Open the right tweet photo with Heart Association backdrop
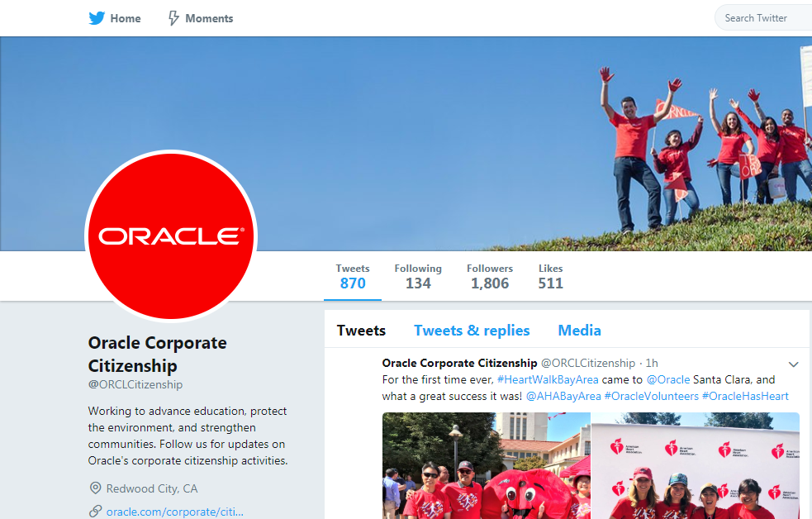The height and width of the screenshot is (519, 812). click(696, 465)
